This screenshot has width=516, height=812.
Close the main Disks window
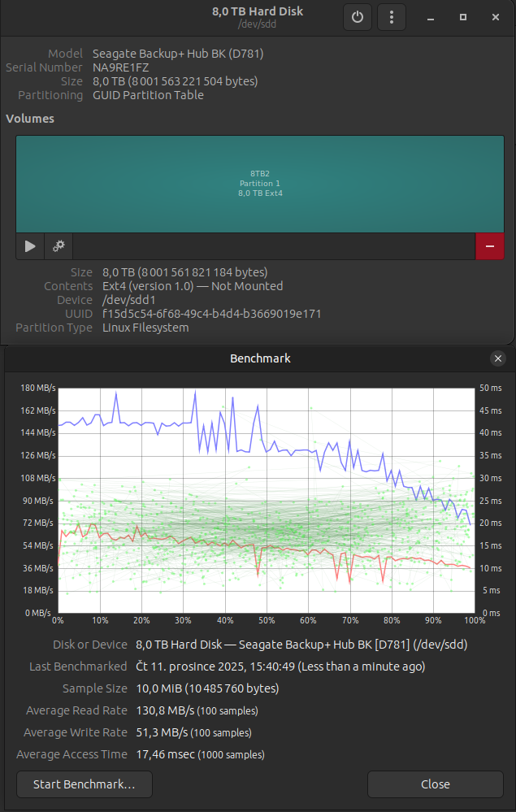(495, 17)
